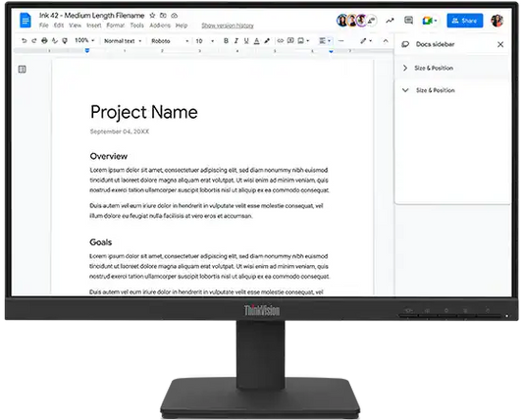Toggle italic formatting
523x420 pixels.
(236, 40)
